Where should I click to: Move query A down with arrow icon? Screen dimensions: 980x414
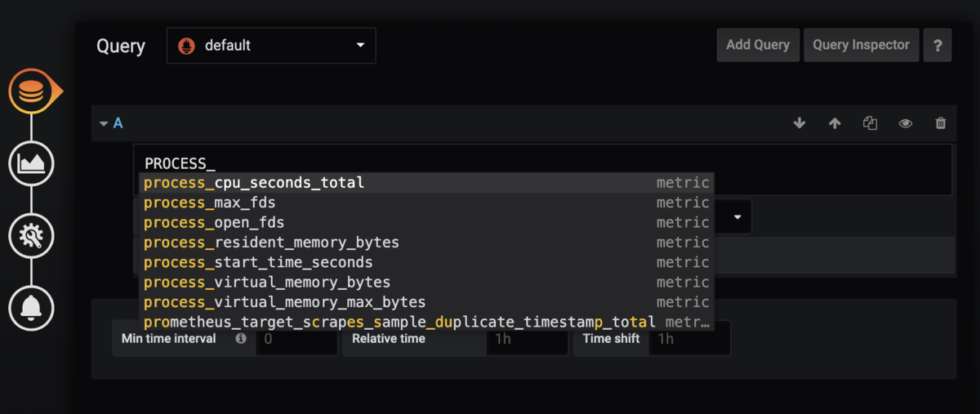[x=800, y=123]
